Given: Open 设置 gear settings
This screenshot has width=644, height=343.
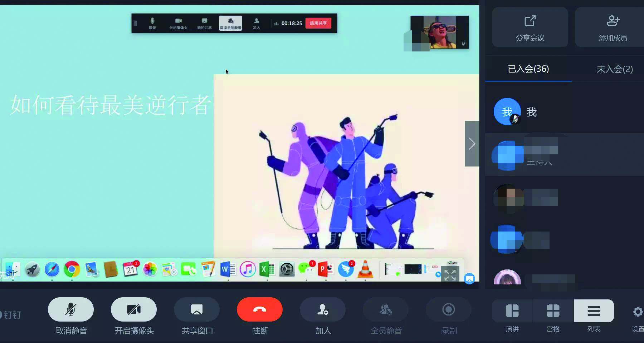Looking at the screenshot, I should [638, 312].
